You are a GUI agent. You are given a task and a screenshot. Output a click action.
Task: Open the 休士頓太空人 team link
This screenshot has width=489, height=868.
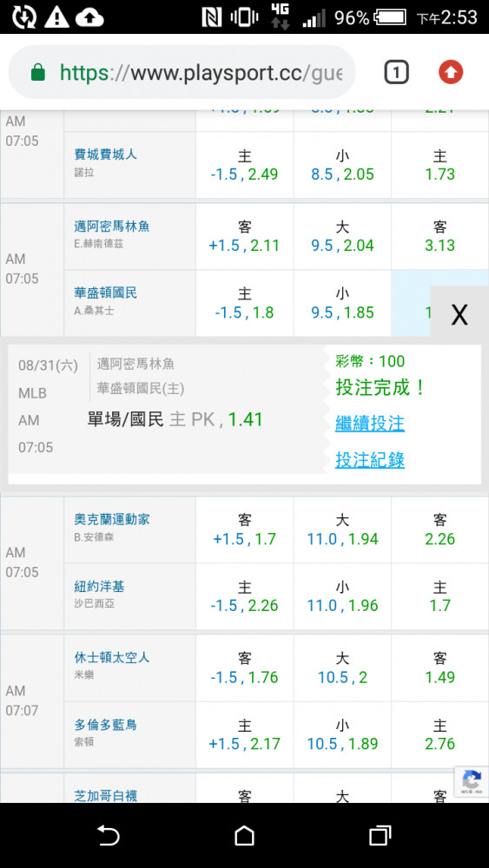point(112,658)
